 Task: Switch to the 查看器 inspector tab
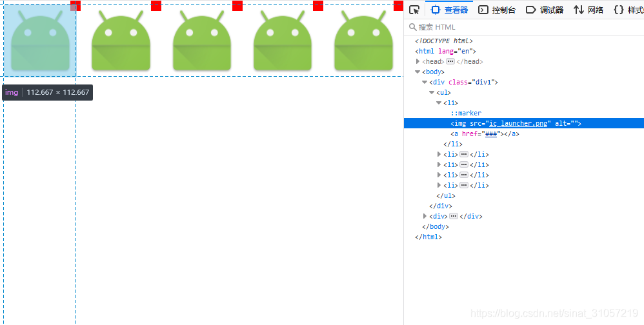click(449, 10)
